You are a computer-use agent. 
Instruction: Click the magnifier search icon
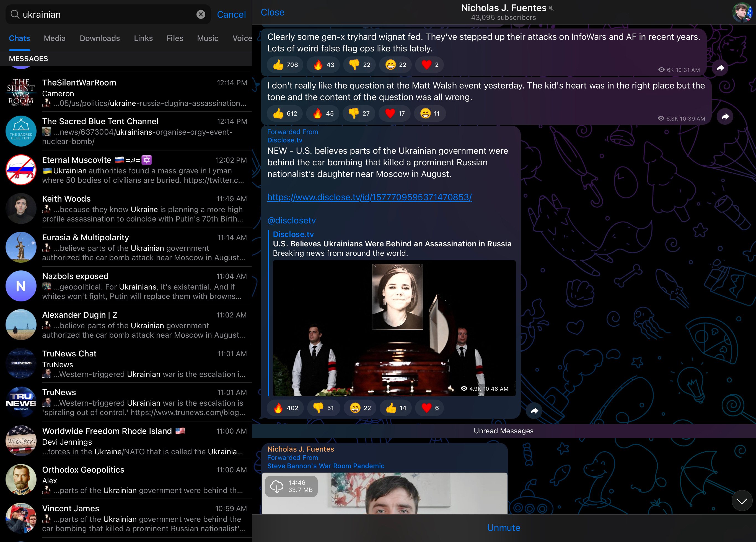[x=15, y=14]
